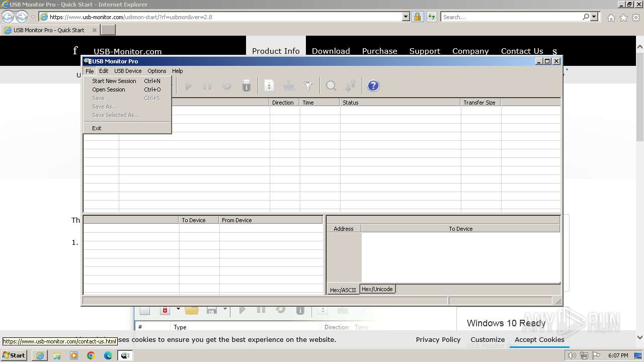Click the Find magnifier toolbar icon
The image size is (644, 362).
[331, 86]
